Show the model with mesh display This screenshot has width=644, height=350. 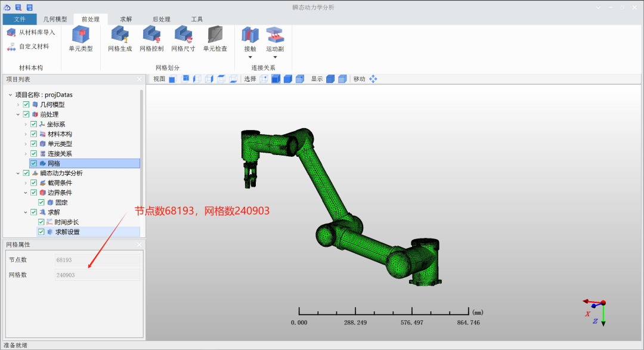pos(342,79)
